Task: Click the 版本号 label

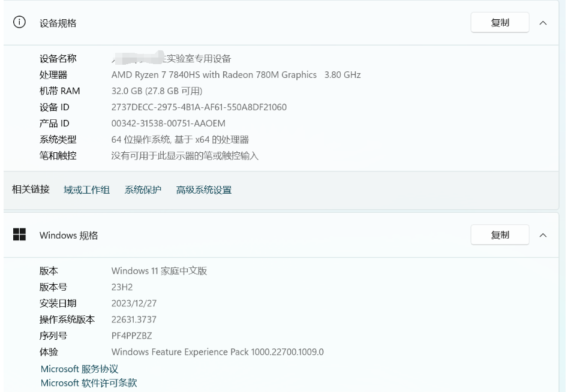Action: click(x=53, y=287)
